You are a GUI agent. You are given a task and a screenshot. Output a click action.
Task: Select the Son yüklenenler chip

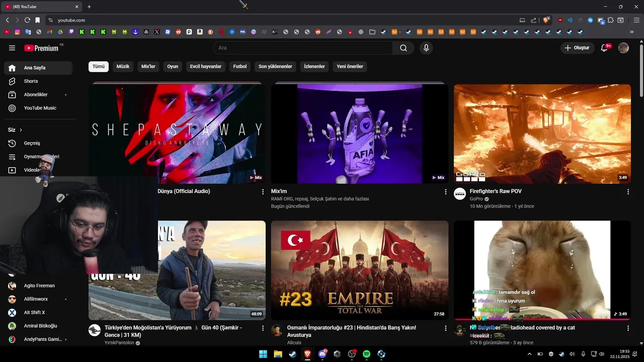[275, 66]
